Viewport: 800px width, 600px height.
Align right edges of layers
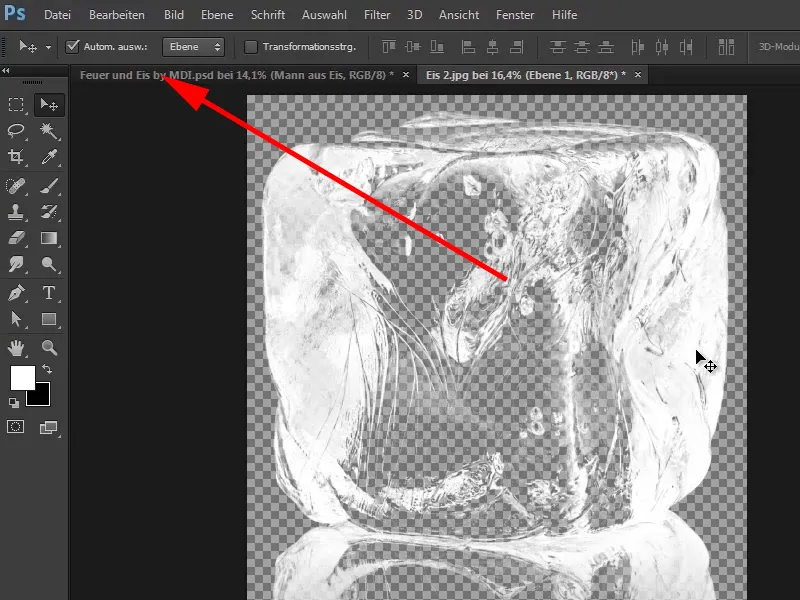pos(516,47)
